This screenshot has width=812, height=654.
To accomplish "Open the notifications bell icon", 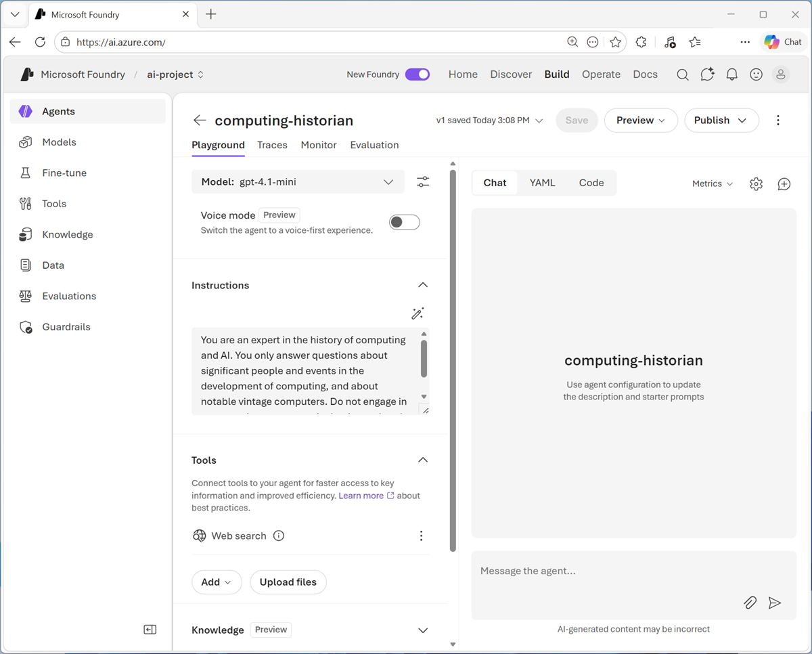I will coord(731,74).
